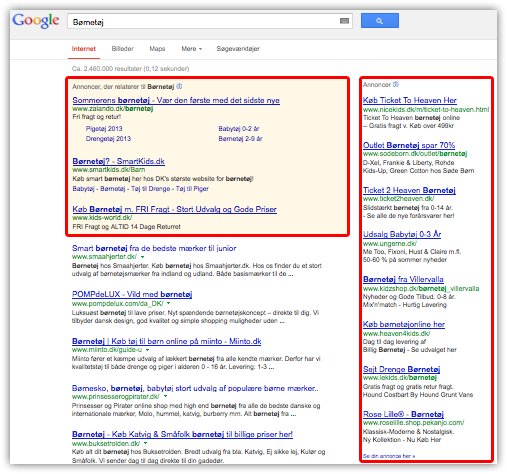Screen dimensions: 507x474
Task: Open side ad 'Køb børnetøjonline her'
Action: pos(404,324)
